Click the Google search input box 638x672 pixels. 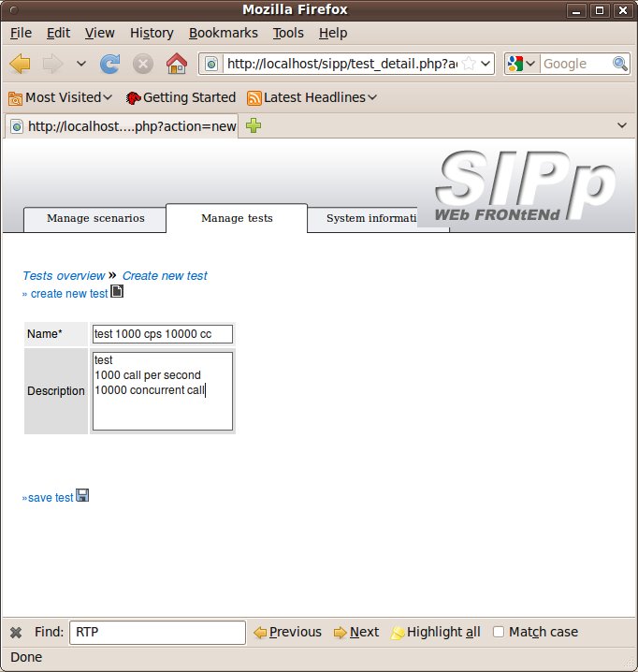click(x=576, y=64)
